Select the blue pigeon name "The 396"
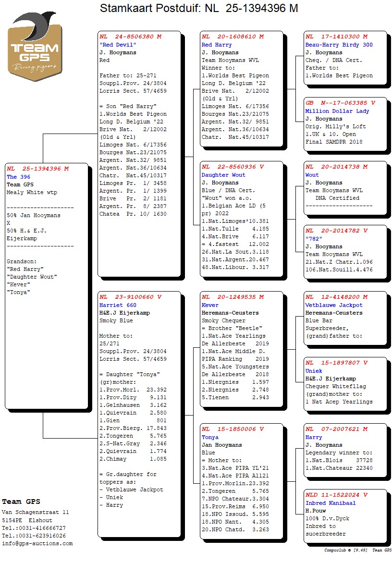This screenshot has width=392, height=563. (x=18, y=177)
